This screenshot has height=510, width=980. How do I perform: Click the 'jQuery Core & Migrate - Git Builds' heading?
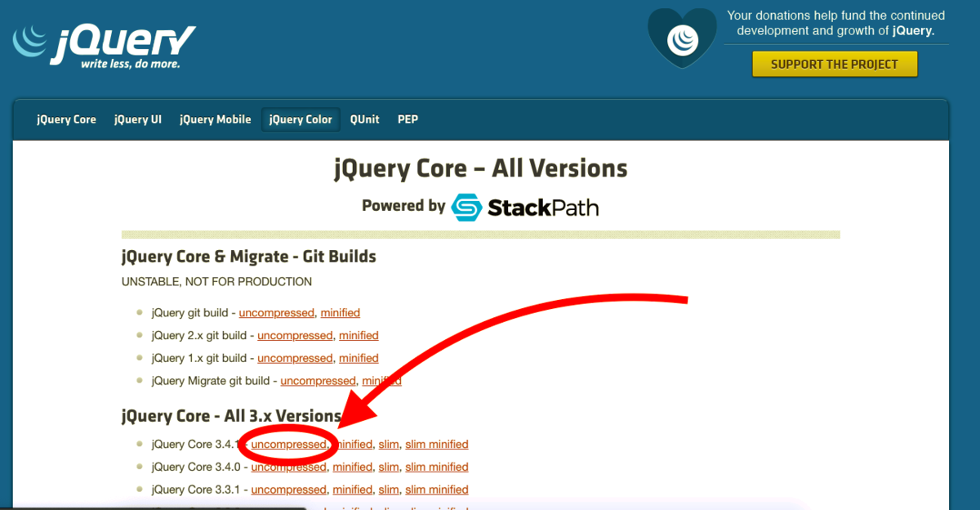point(249,257)
